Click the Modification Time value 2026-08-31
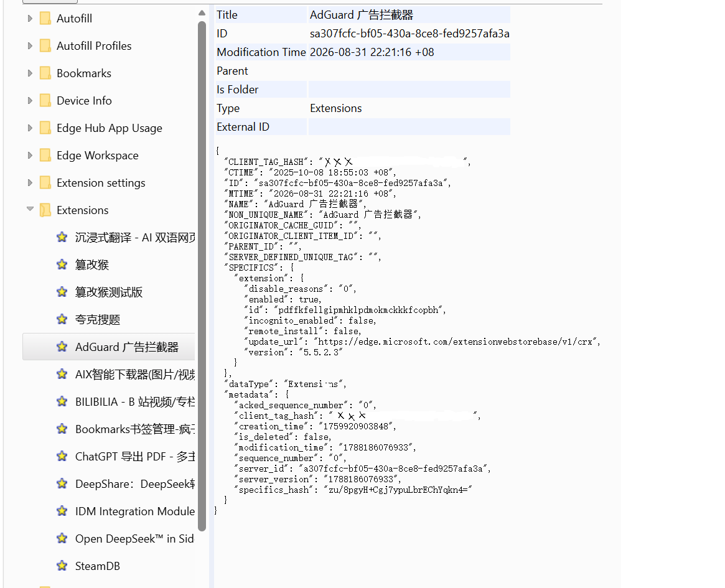Image resolution: width=725 pixels, height=588 pixels. click(372, 52)
